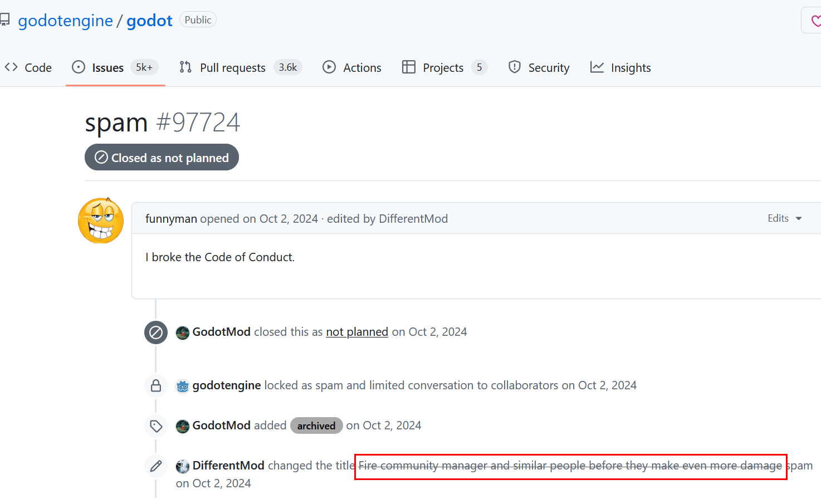Viewport: 821px width, 504px height.
Task: Click the archived label
Action: tap(316, 425)
